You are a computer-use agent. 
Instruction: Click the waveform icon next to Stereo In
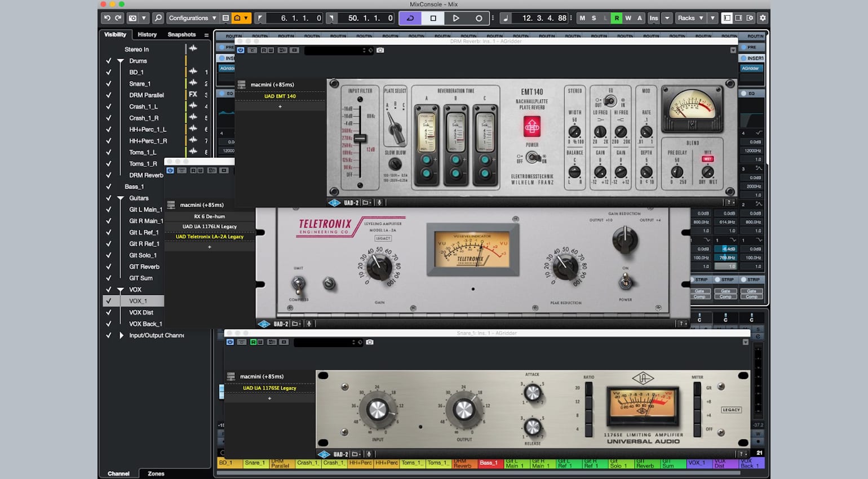(193, 48)
